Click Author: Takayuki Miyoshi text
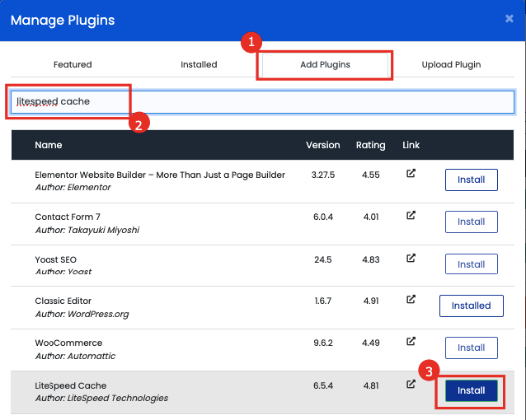Viewport: 526px width, 420px height. point(87,231)
